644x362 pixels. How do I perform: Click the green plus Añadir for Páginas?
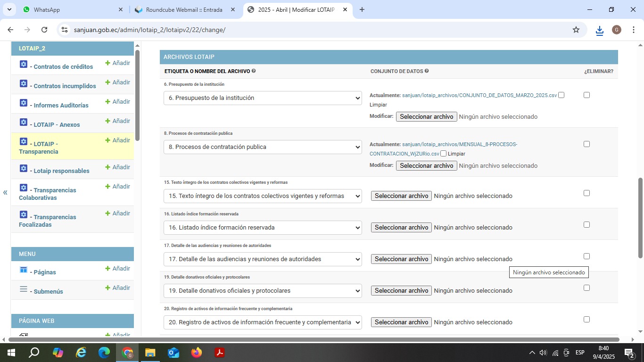(x=117, y=269)
